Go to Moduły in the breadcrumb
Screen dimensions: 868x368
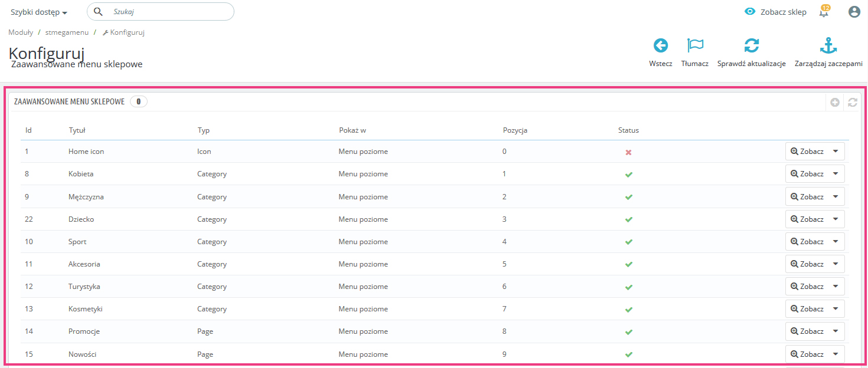[21, 32]
